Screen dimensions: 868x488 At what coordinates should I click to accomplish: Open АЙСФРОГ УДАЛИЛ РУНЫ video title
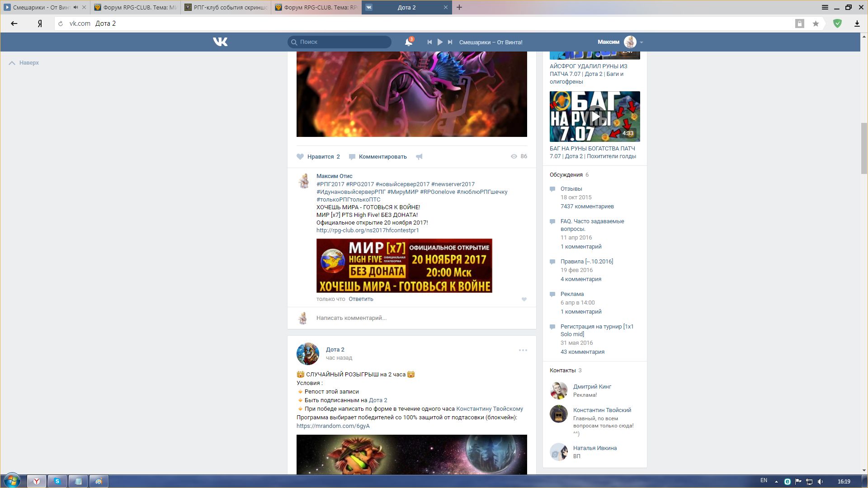click(589, 74)
